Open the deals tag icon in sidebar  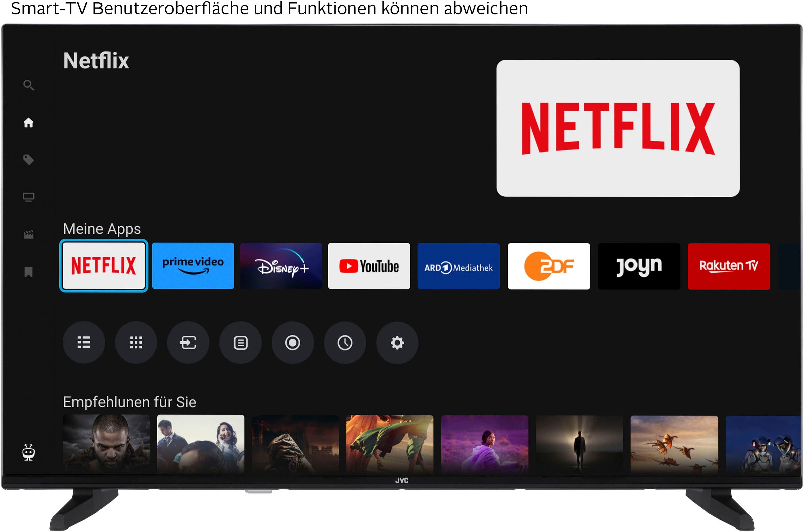[x=28, y=160]
